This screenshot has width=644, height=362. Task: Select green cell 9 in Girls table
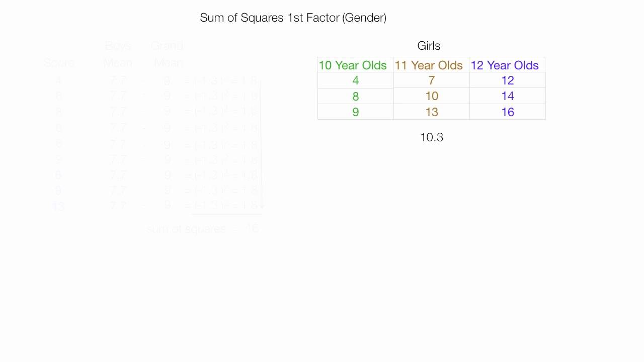(x=356, y=112)
